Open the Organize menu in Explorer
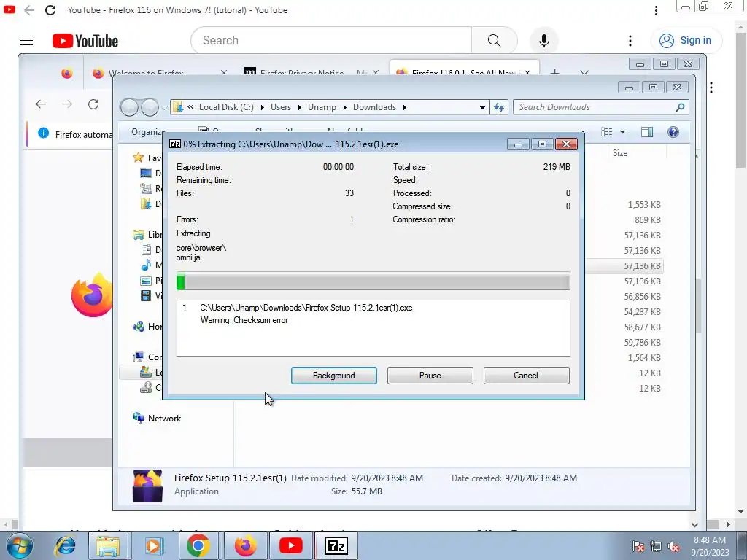747x560 pixels. coord(148,132)
